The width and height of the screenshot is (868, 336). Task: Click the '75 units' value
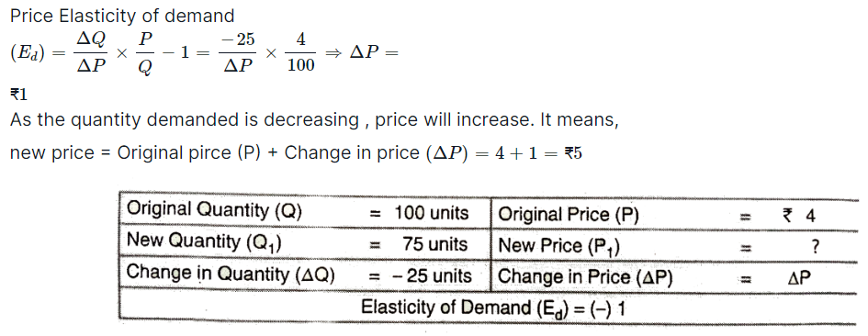[435, 244]
